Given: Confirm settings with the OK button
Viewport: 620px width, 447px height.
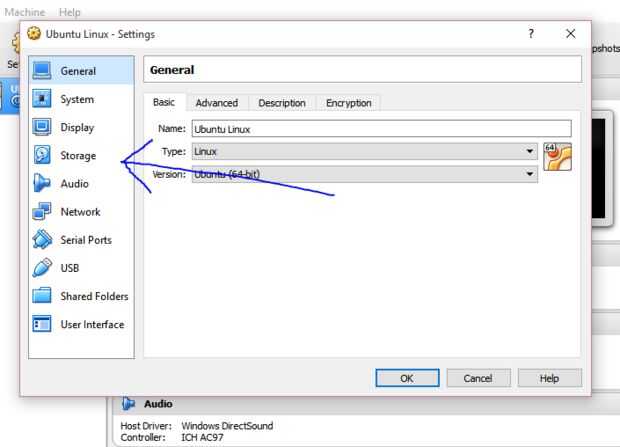Looking at the screenshot, I should (407, 378).
